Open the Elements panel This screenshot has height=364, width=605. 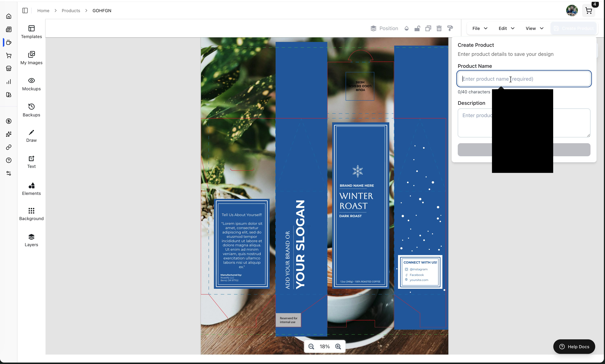pyautogui.click(x=31, y=189)
